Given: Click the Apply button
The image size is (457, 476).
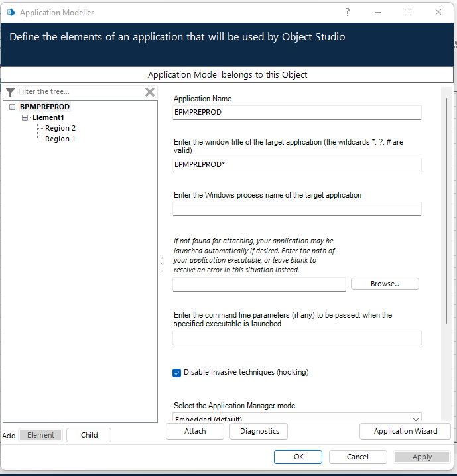Looking at the screenshot, I should (422, 457).
